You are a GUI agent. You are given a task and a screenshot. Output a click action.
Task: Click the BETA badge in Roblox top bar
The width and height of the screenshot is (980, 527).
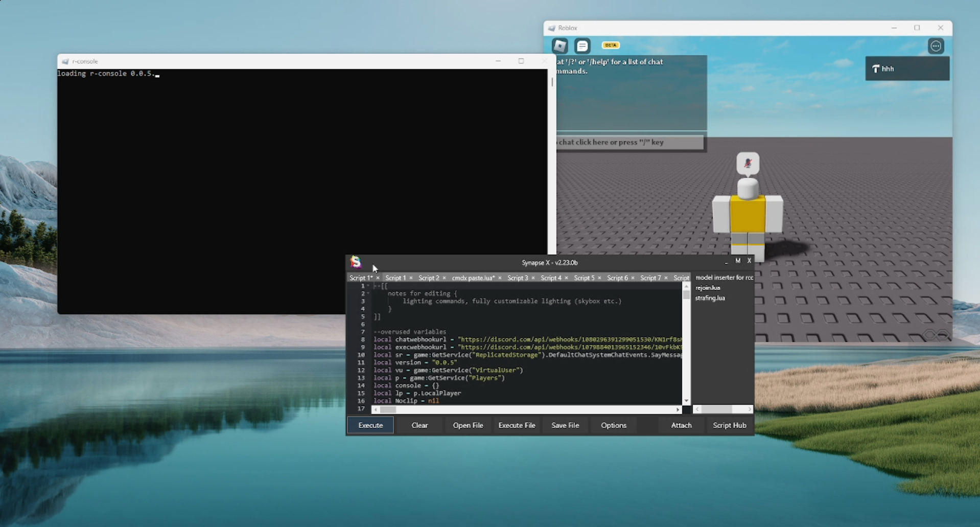(611, 45)
